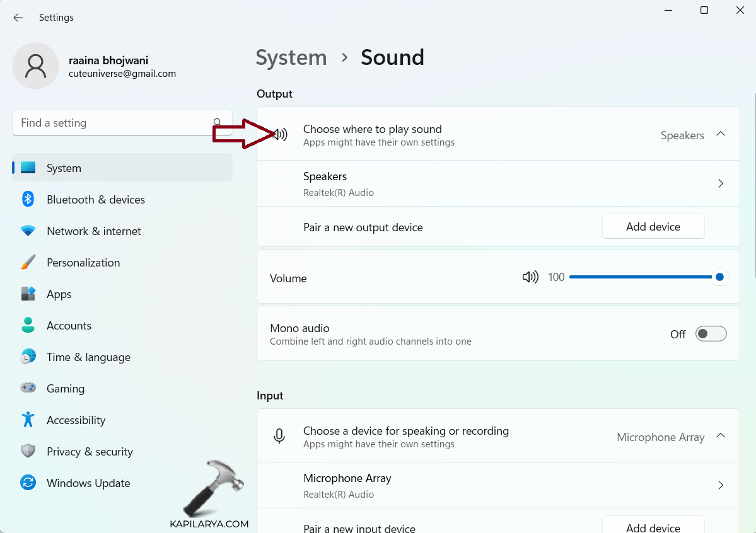Image resolution: width=756 pixels, height=533 pixels.
Task: Click the search magnifier icon
Action: coord(218,123)
